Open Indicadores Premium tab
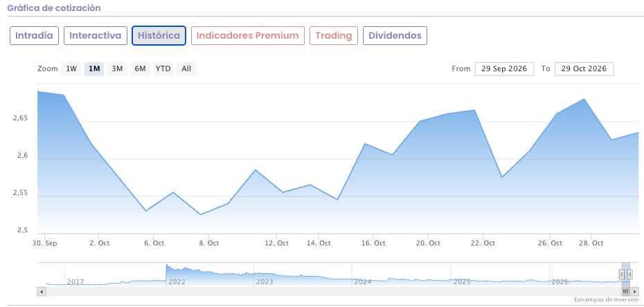Viewport: 644px width, 307px height. click(248, 36)
